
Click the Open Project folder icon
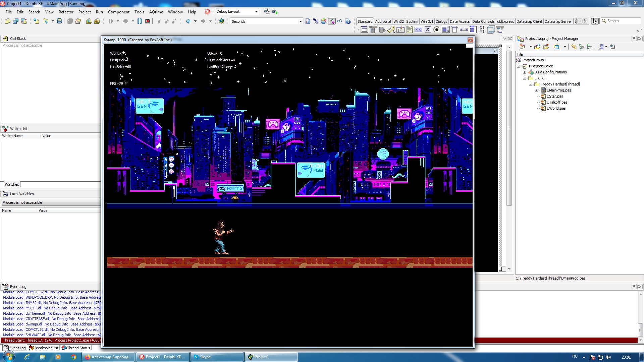[78, 21]
